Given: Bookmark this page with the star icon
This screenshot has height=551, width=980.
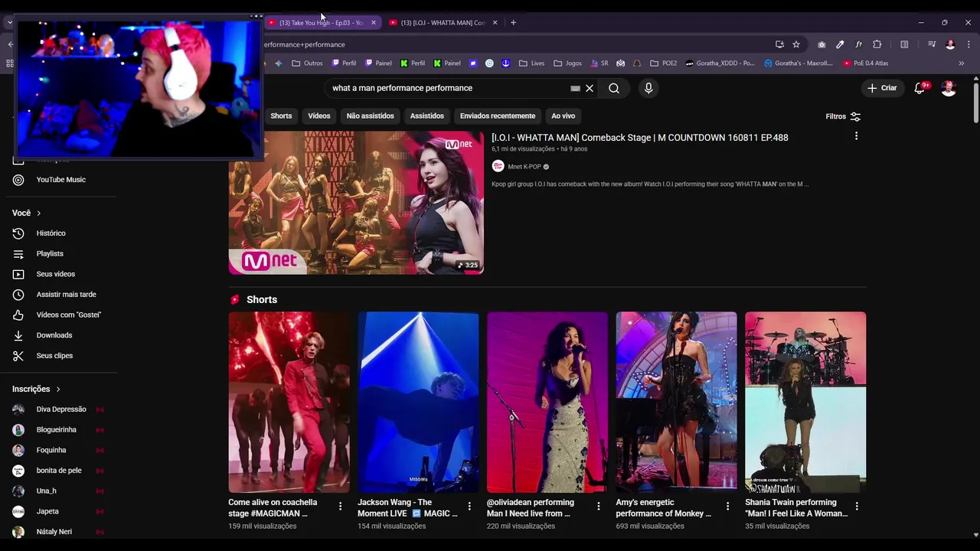Looking at the screenshot, I should pyautogui.click(x=796, y=44).
